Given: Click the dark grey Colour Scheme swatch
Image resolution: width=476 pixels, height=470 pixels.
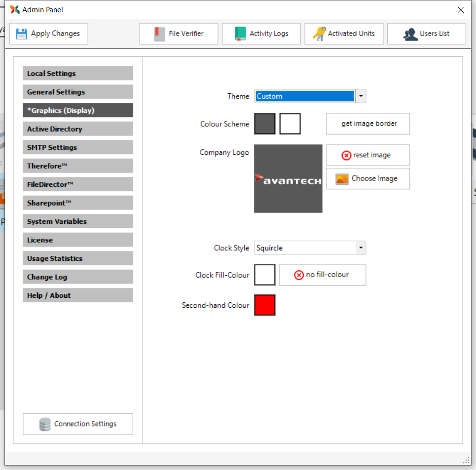Looking at the screenshot, I should click(264, 124).
